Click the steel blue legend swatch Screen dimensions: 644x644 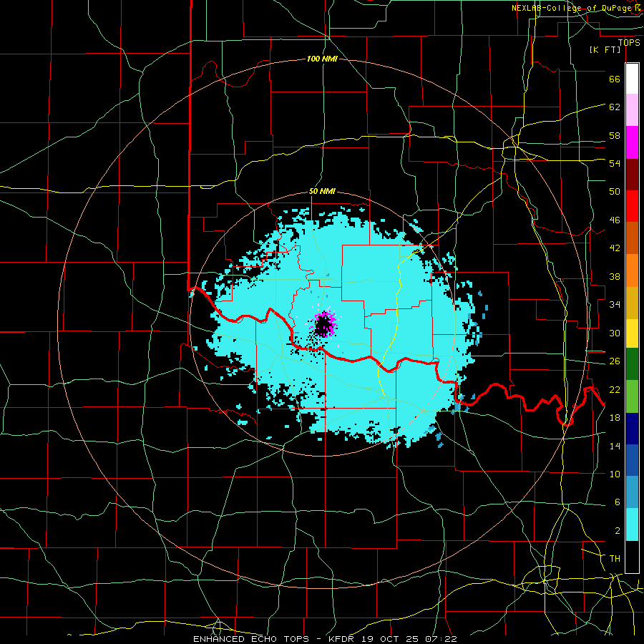pos(632,492)
